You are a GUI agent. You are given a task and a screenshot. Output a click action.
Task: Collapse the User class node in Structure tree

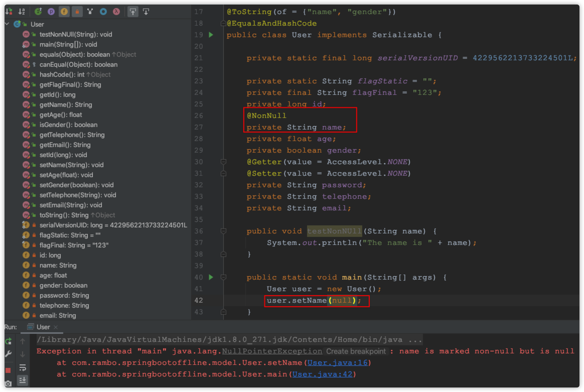7,24
